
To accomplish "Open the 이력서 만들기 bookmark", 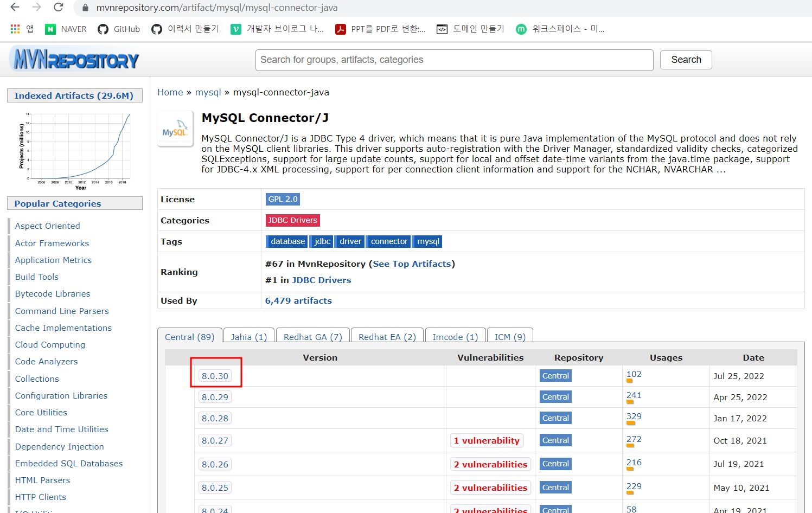I will [x=185, y=29].
